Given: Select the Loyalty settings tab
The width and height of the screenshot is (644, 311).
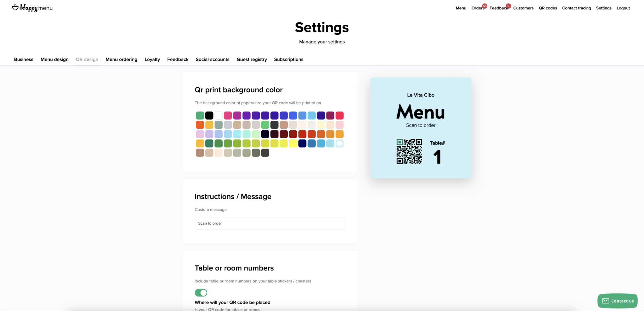Looking at the screenshot, I should point(152,59).
